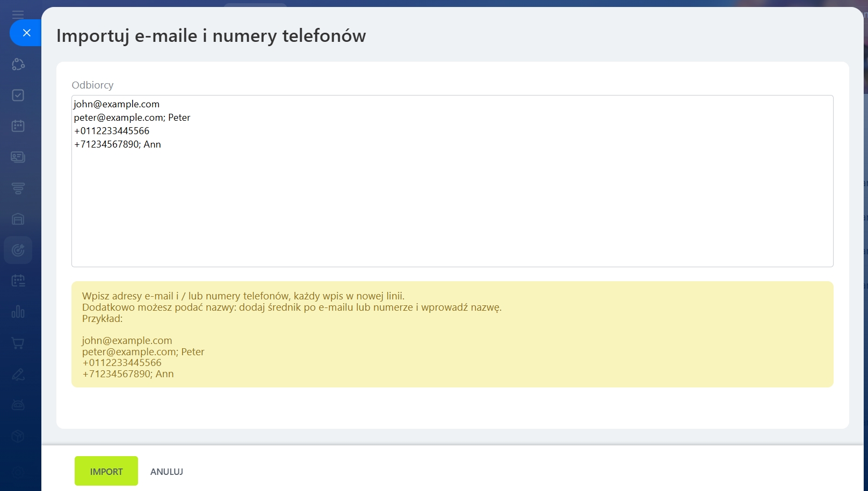Open the pen signature icon in the sidebar

[18, 374]
